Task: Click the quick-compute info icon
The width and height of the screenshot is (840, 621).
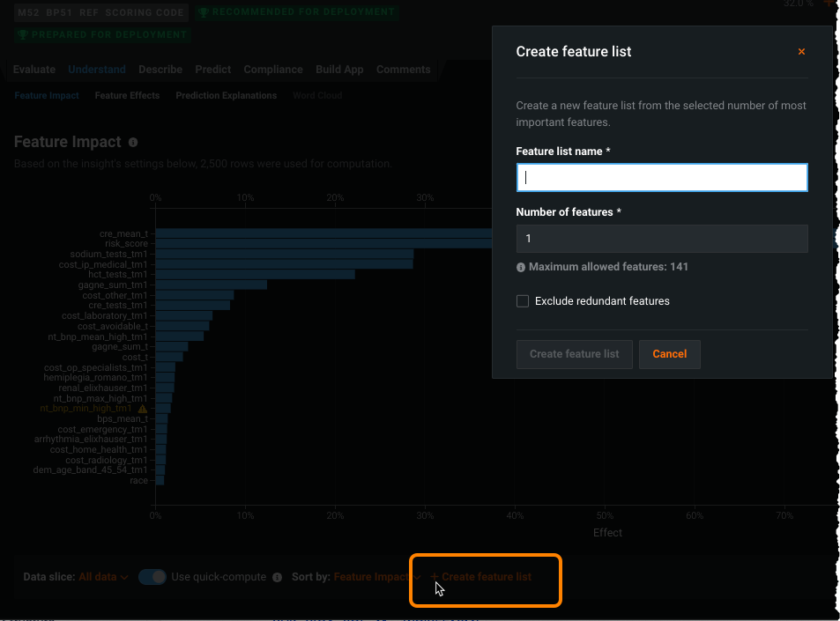Action: click(277, 577)
